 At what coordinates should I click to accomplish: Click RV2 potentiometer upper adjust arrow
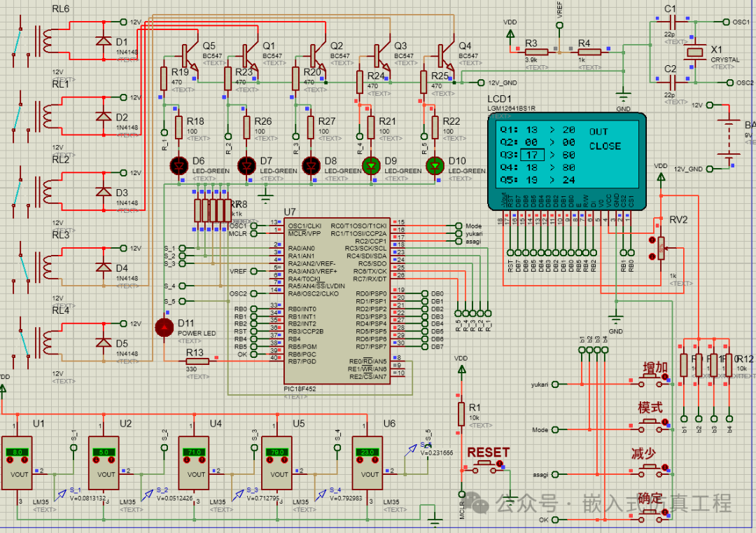click(x=652, y=240)
